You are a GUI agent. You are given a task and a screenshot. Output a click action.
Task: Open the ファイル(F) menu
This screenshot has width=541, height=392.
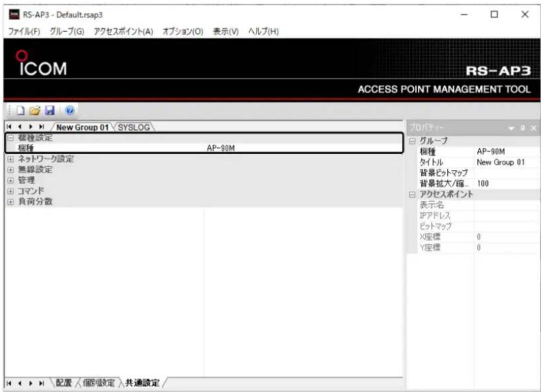24,31
